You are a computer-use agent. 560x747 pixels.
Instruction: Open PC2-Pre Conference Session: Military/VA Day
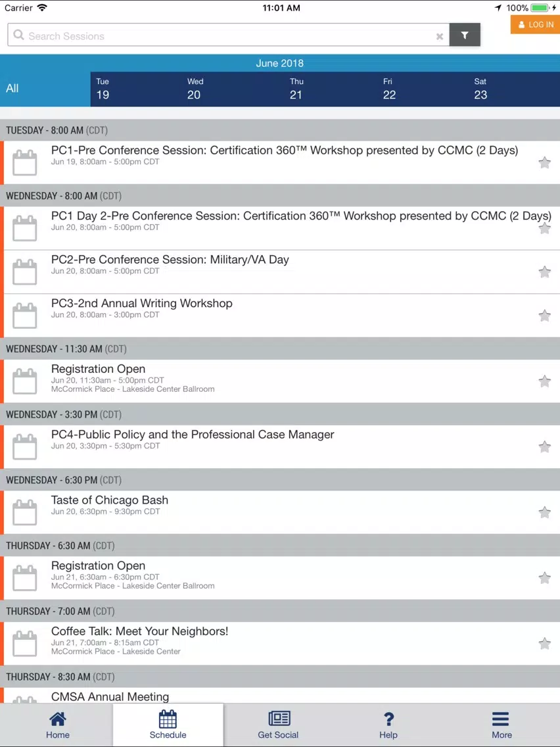point(170,260)
